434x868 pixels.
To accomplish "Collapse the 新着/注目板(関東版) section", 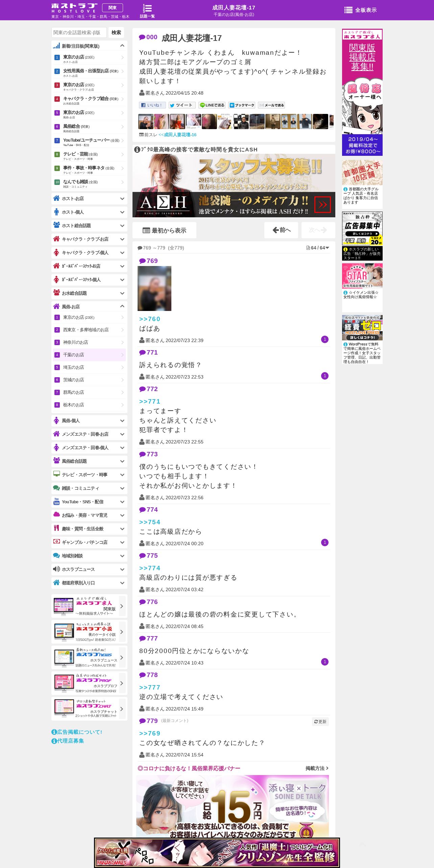I will (x=89, y=46).
